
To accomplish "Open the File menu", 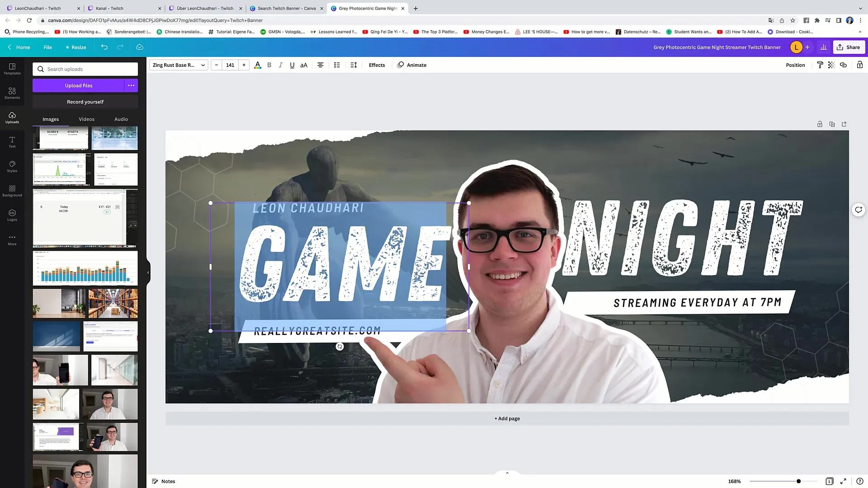I will pyautogui.click(x=48, y=47).
